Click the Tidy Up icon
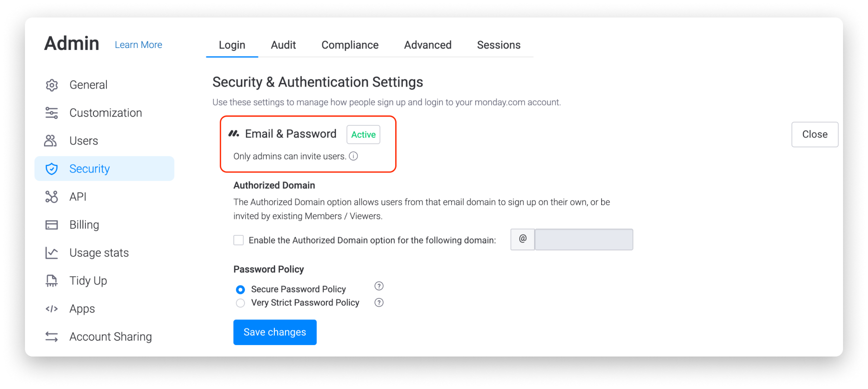This screenshot has height=389, width=868. point(51,281)
